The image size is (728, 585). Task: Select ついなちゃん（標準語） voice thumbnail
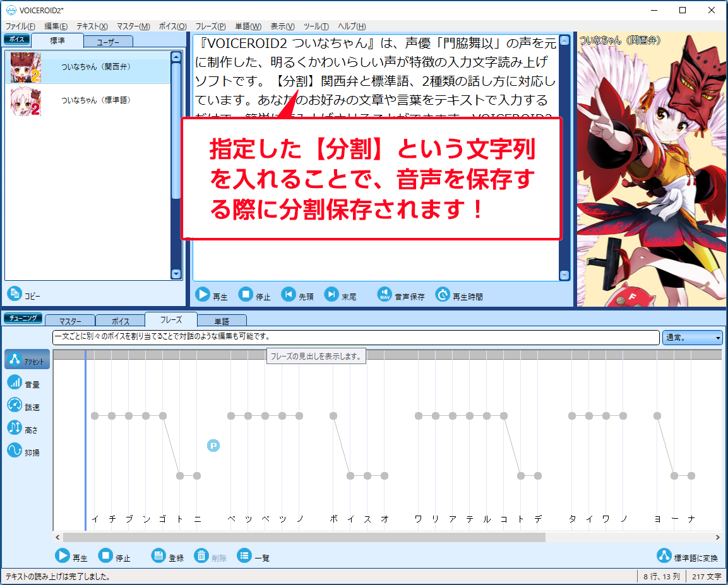pos(25,101)
